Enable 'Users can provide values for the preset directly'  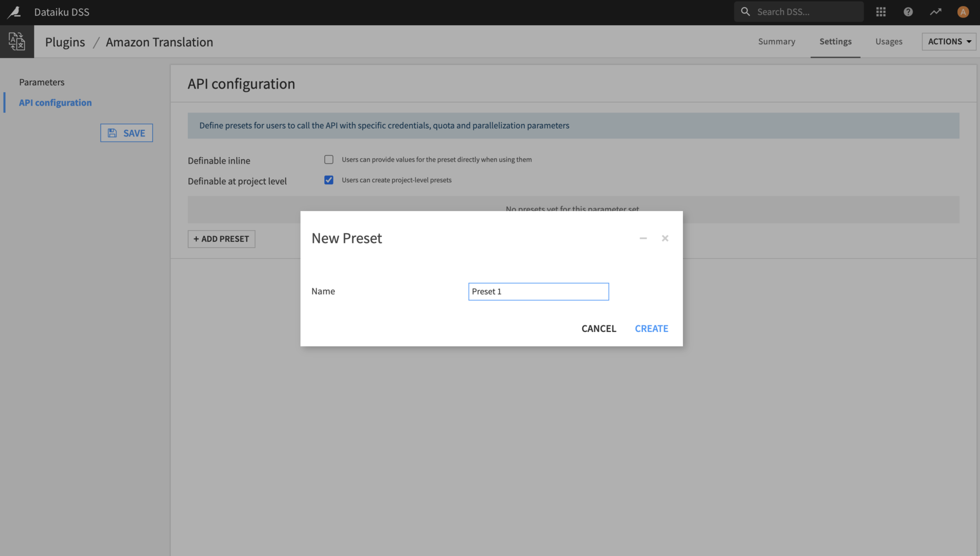tap(329, 159)
